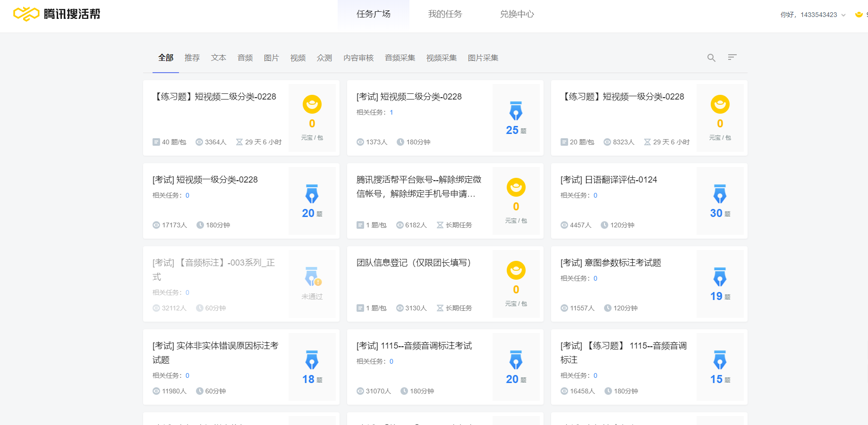Open the search icon in filter bar
The image size is (868, 425).
[711, 58]
